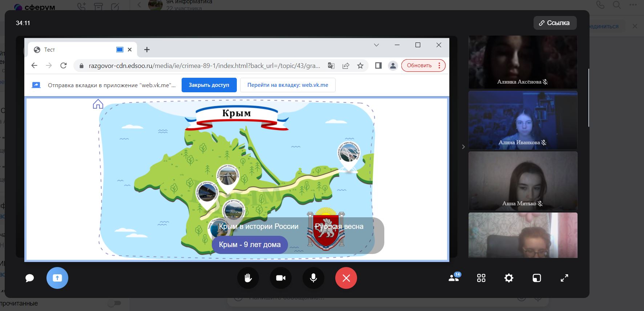Switch to grid layout view
This screenshot has width=644, height=311.
coord(481,278)
